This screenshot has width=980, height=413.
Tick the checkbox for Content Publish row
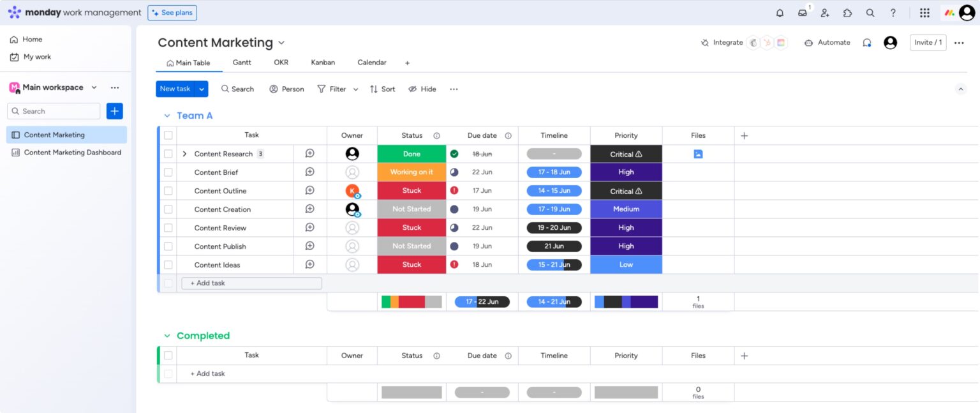point(168,246)
